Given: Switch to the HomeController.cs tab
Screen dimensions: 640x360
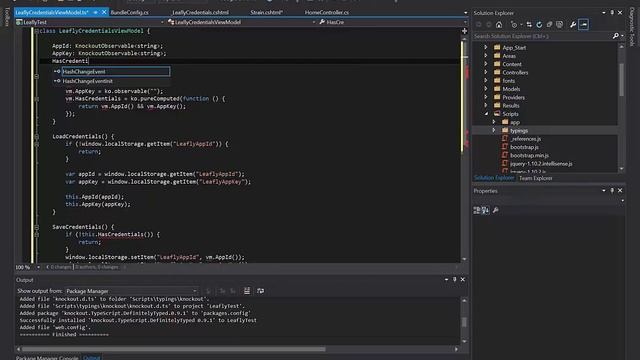Looking at the screenshot, I should [x=327, y=13].
